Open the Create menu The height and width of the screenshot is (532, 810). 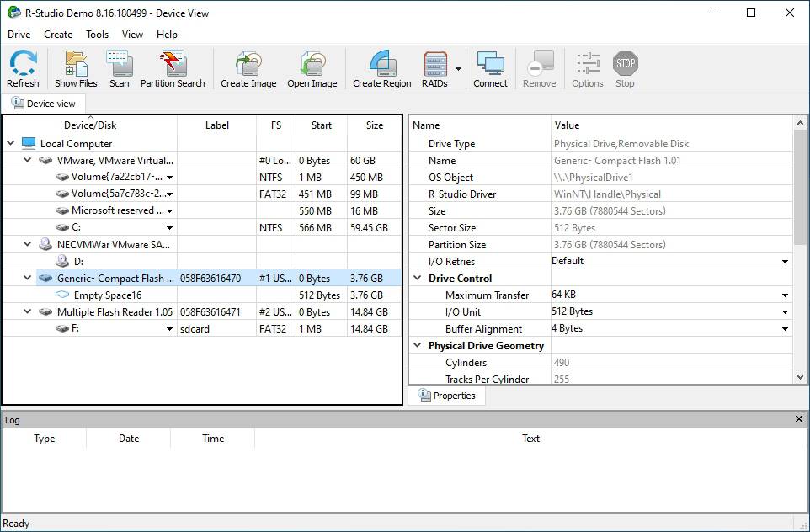[x=58, y=34]
